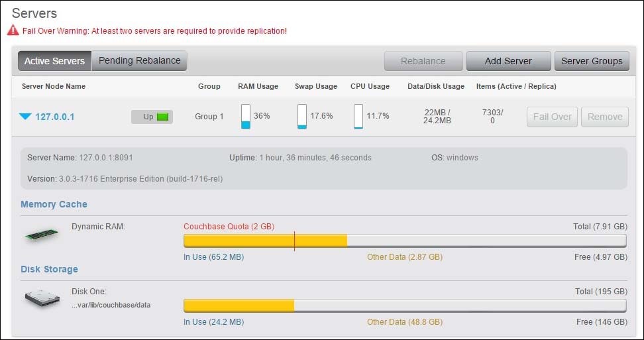
Task: Click the CPU Usage gauge icon
Action: tap(358, 116)
